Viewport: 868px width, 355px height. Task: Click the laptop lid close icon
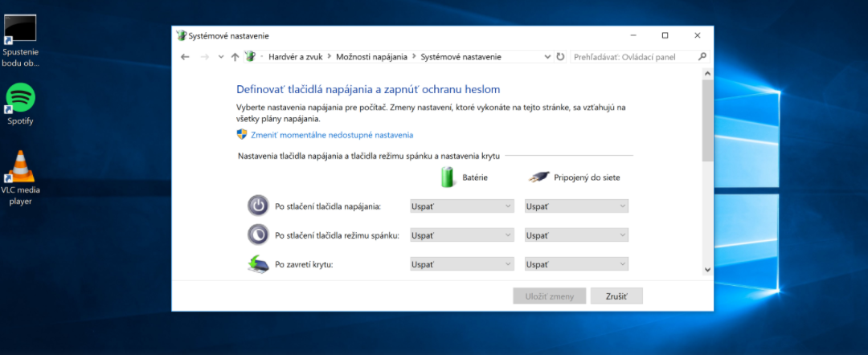(257, 263)
